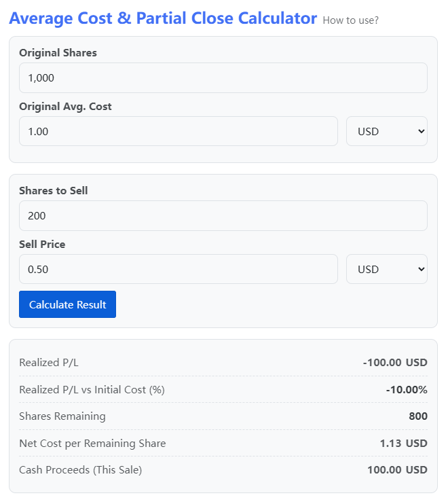This screenshot has width=448, height=502.
Task: Click the Calculate Result button
Action: point(67,304)
